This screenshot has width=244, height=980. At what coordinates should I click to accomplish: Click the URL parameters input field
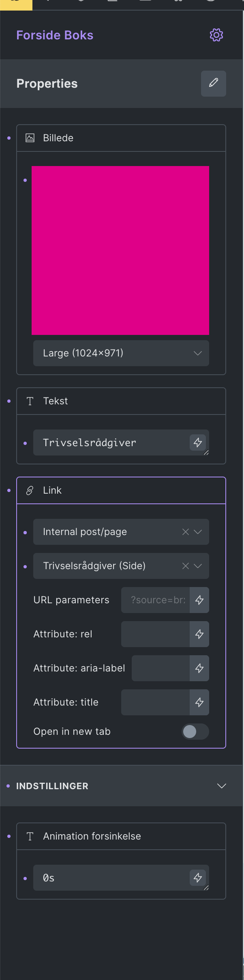[156, 600]
